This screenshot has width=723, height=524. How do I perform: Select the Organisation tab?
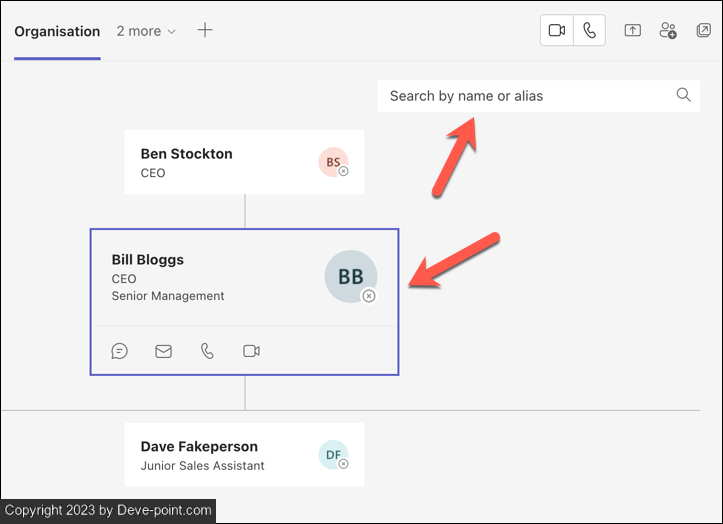tap(57, 31)
